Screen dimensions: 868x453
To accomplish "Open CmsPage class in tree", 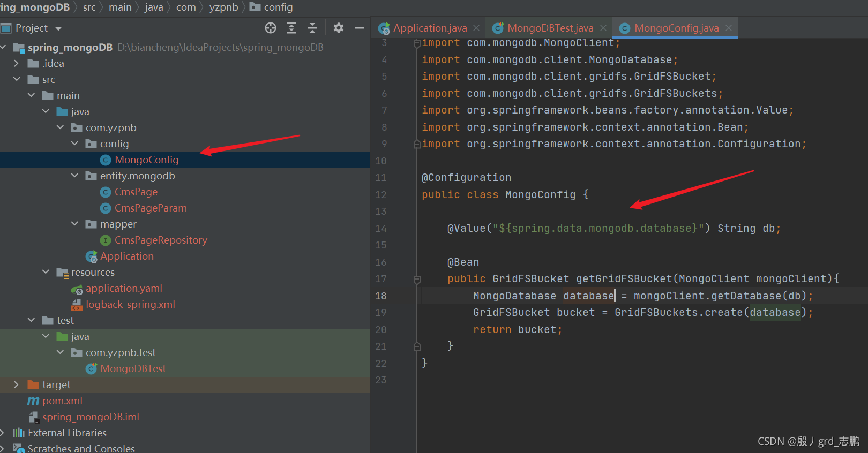I will (136, 192).
